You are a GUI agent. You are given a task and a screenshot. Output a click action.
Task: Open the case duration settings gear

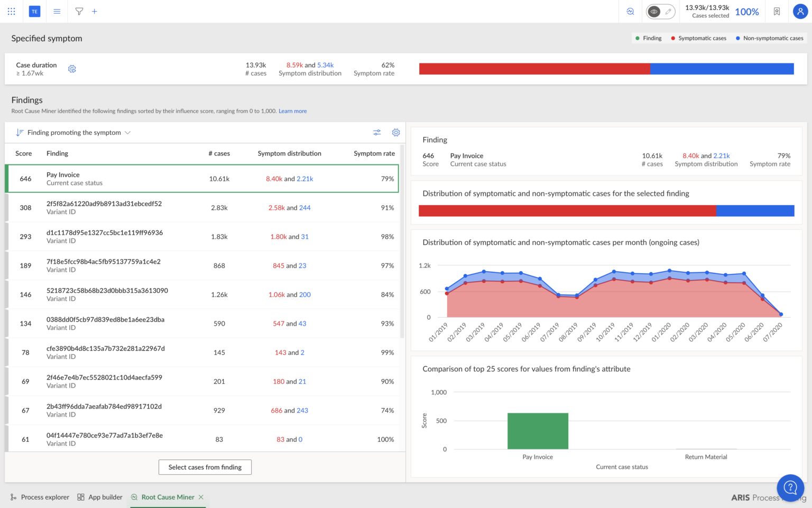(72, 69)
